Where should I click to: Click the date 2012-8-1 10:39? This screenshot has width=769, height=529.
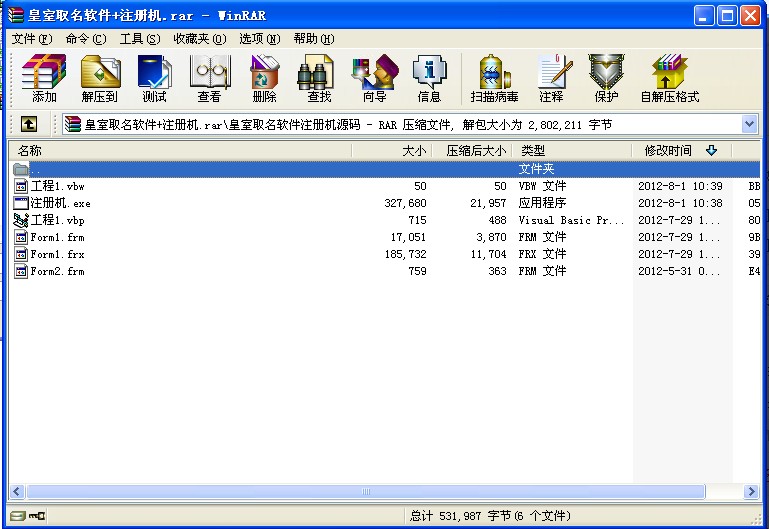pos(680,186)
